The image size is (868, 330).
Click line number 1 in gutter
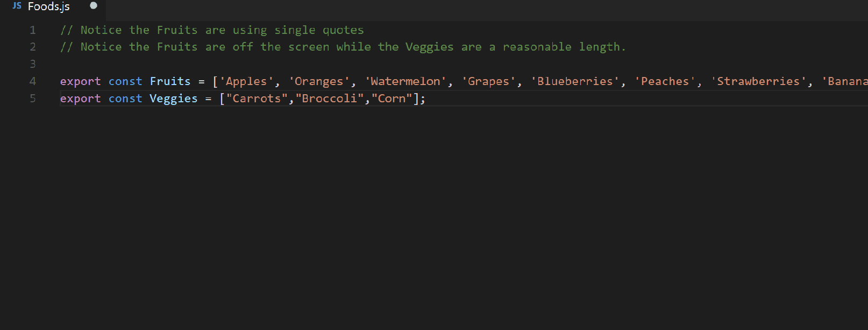click(33, 30)
